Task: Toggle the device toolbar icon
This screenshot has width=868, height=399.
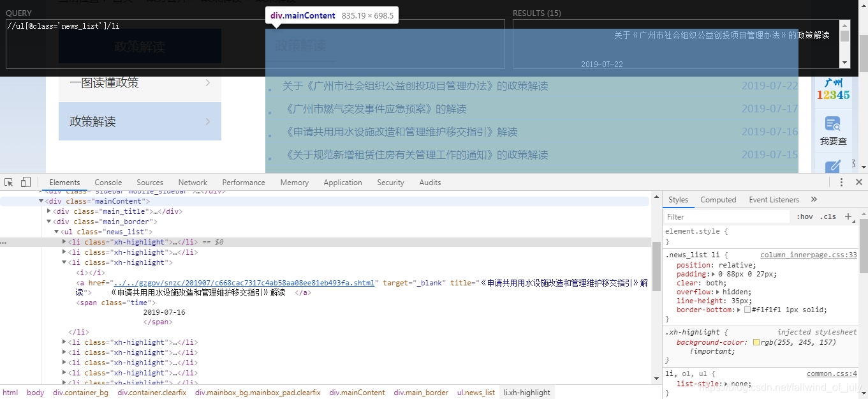Action: coord(26,182)
